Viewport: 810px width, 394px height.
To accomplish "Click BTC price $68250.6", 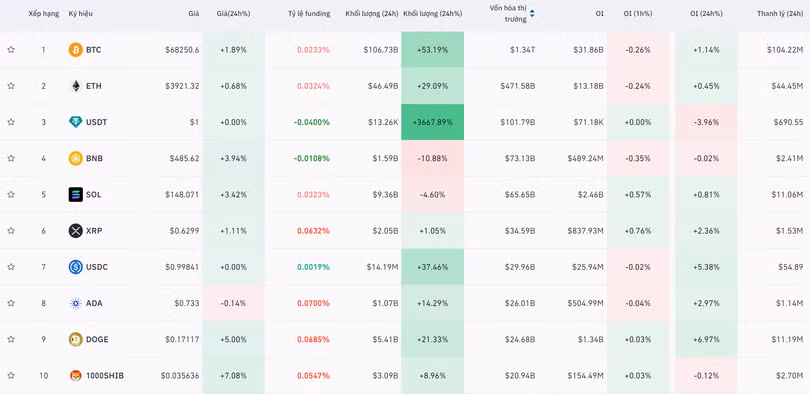I will coord(182,50).
